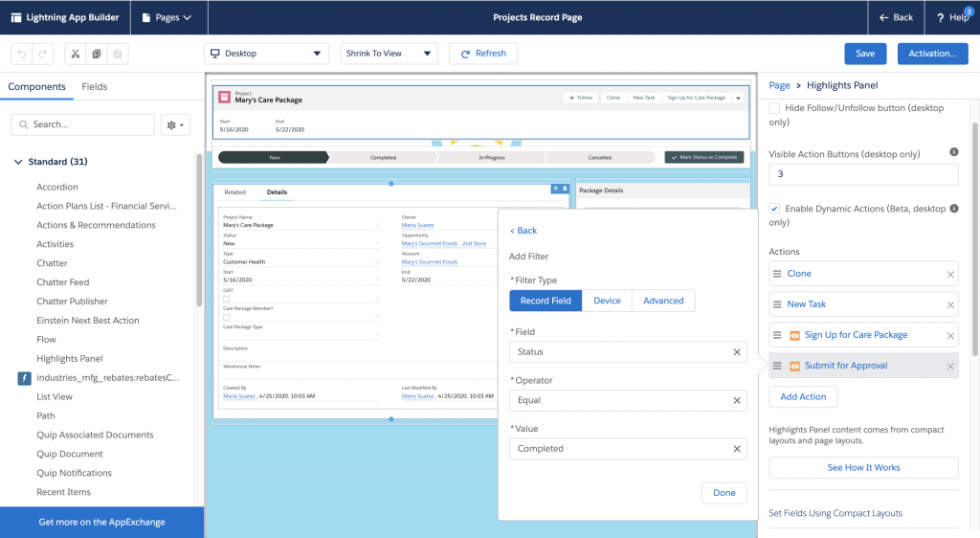The height and width of the screenshot is (538, 980).
Task: Select the Path component in list
Action: click(46, 416)
